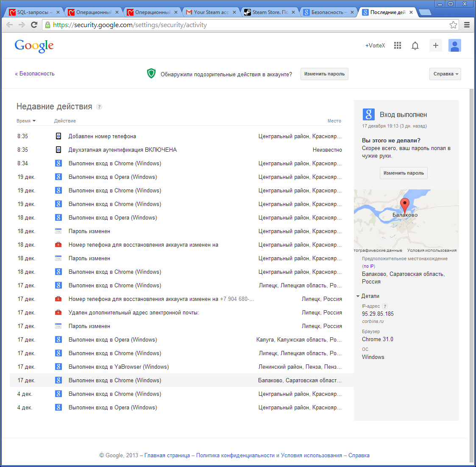Click the help question mark beside Недавние действия
The height and width of the screenshot is (467, 476).
[x=99, y=107]
